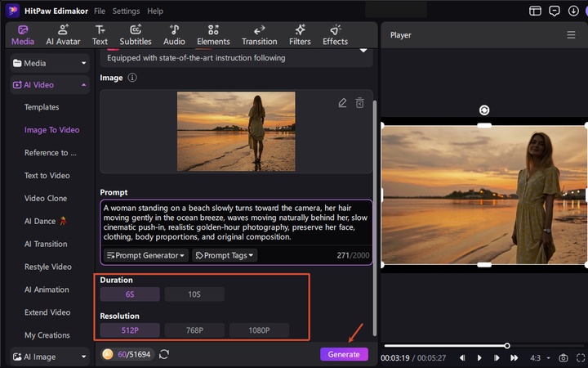
Task: Click the uploaded beach image thumbnail
Action: (x=236, y=132)
